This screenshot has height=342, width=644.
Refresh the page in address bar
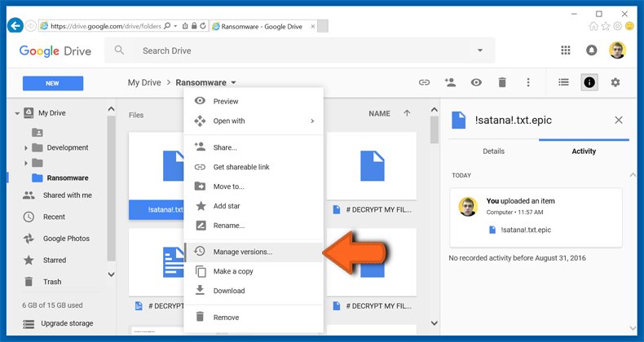(x=202, y=26)
